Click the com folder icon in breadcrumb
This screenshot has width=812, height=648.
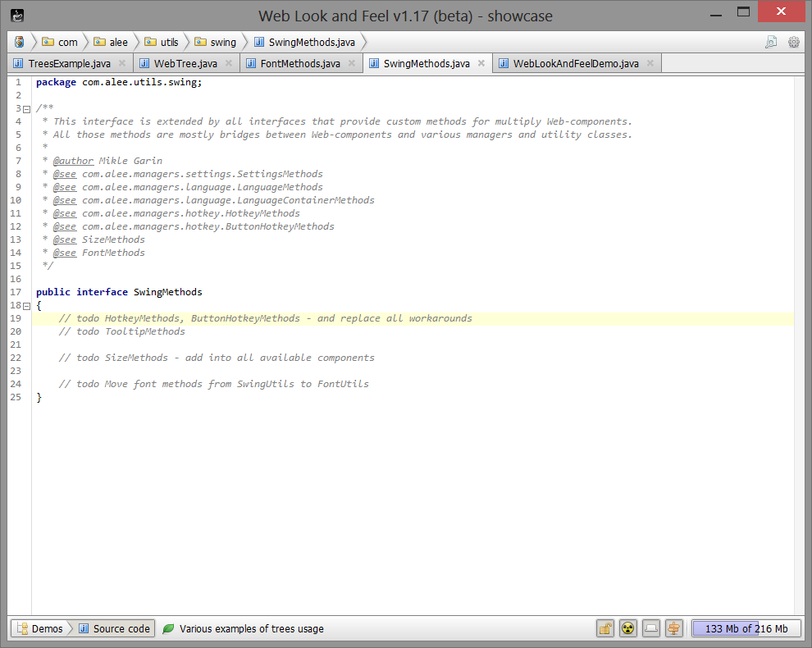pos(48,42)
